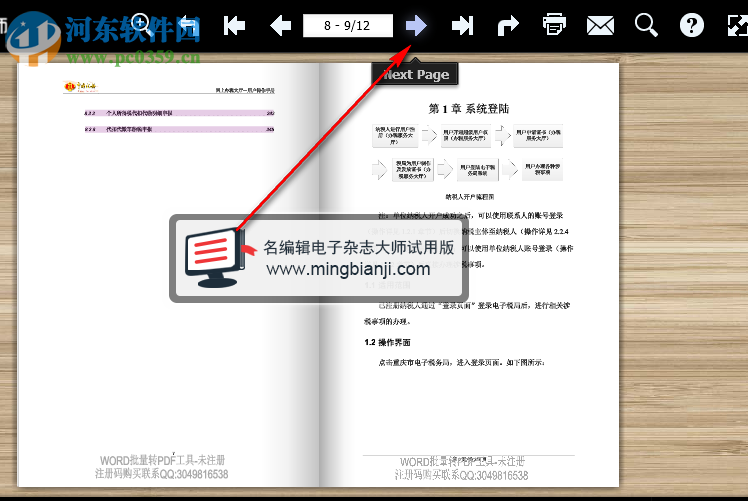Click the zoom in magnifier icon

[x=142, y=25]
